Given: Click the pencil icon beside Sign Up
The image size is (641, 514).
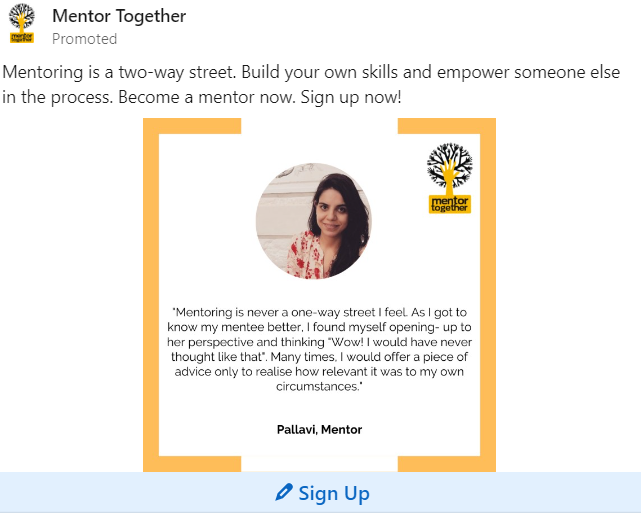Looking at the screenshot, I should pos(284,492).
